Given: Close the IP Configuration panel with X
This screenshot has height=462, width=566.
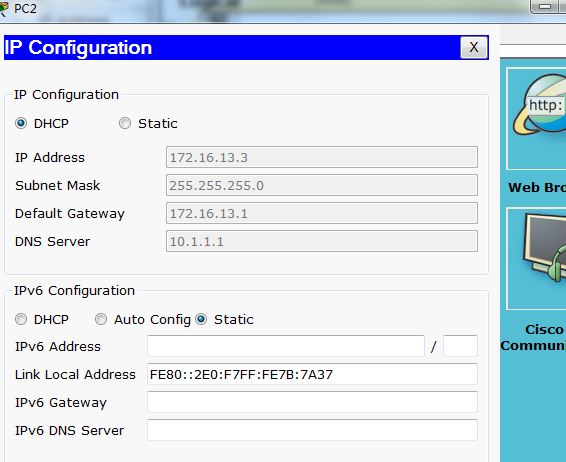Looking at the screenshot, I should pos(474,47).
